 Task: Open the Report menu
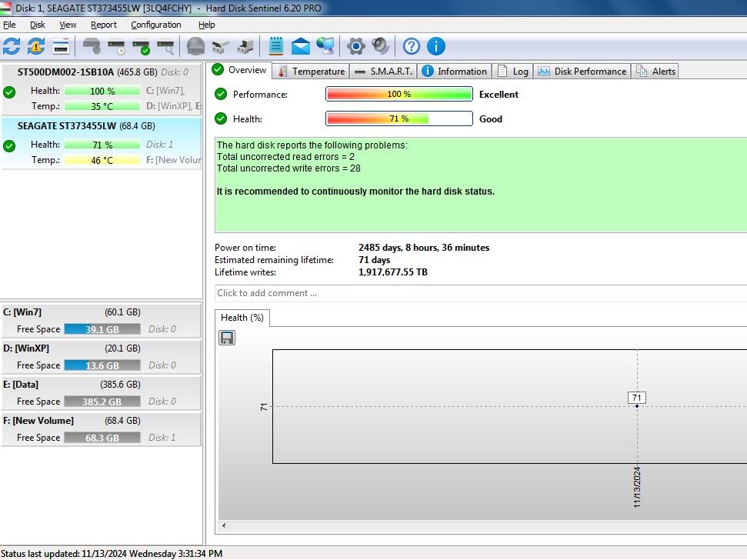click(x=104, y=25)
